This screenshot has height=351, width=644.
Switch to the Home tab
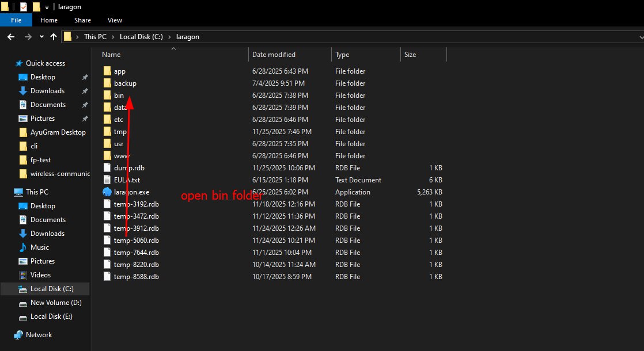click(x=49, y=20)
